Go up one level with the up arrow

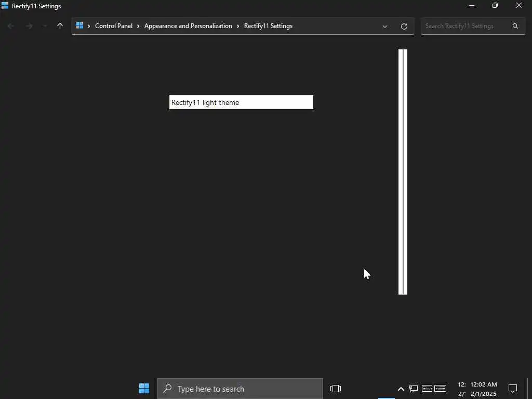[x=60, y=26]
